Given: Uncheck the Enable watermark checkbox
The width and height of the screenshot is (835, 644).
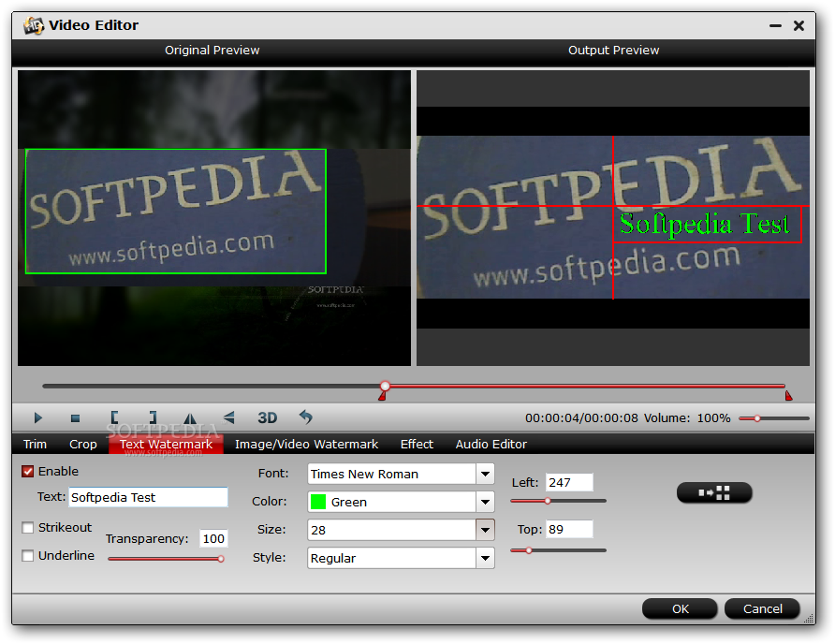Looking at the screenshot, I should (x=28, y=472).
